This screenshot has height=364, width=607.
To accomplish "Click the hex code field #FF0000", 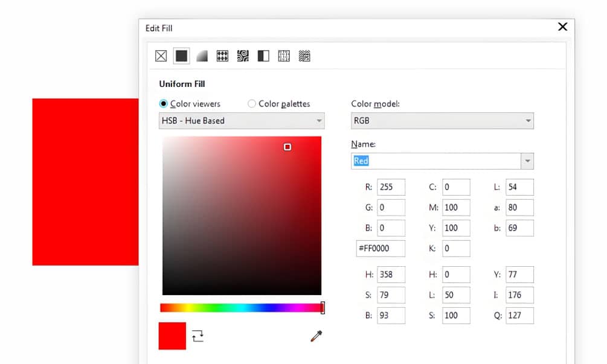I will [x=381, y=248].
